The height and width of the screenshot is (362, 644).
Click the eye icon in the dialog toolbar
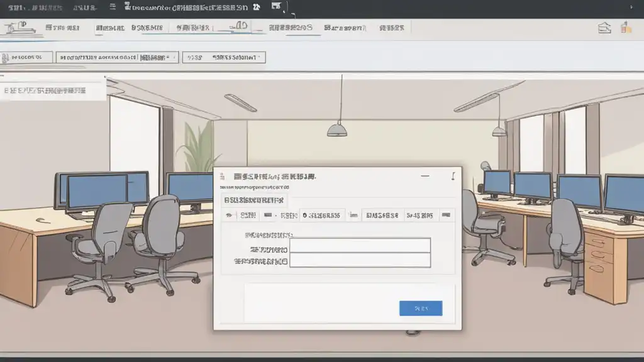click(229, 215)
